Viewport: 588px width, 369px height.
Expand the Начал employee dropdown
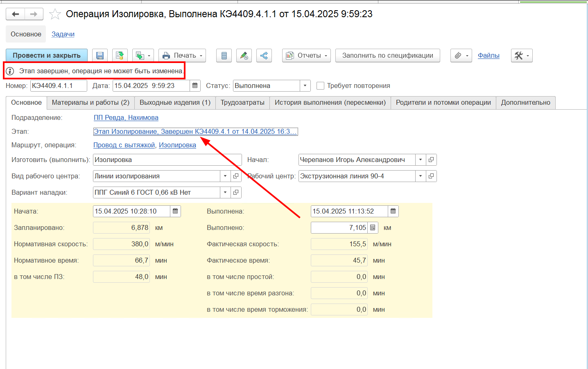coord(421,160)
